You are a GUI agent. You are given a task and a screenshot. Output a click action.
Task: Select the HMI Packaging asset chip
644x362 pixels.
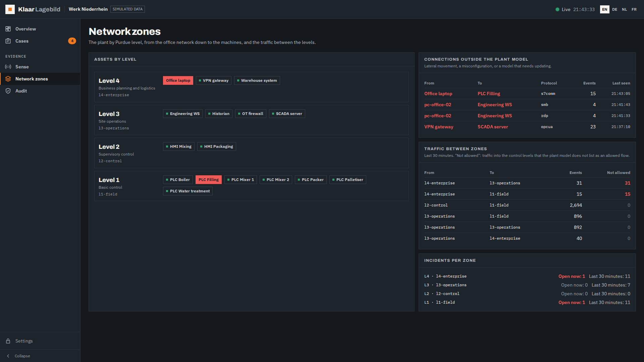coord(217,146)
